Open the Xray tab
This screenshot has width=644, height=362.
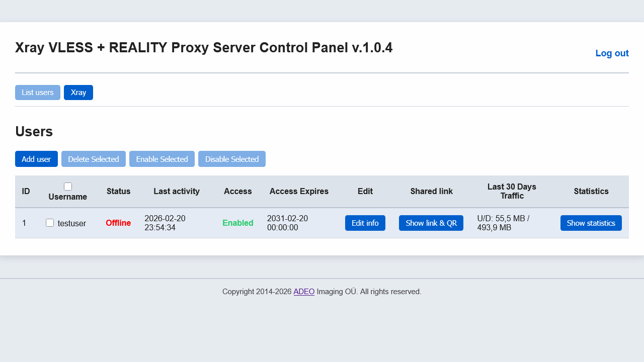tap(78, 93)
